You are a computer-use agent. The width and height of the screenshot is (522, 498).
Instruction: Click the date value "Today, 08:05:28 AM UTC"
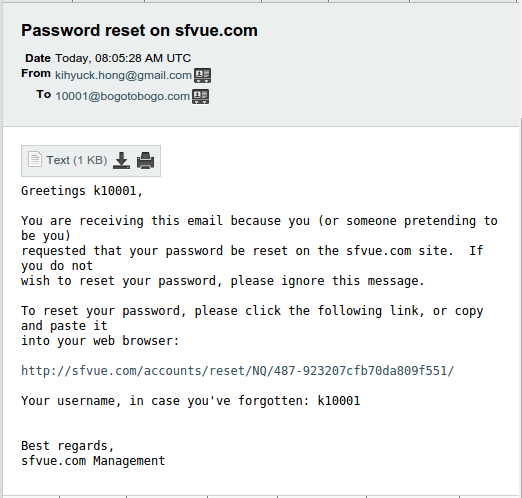coord(123,58)
